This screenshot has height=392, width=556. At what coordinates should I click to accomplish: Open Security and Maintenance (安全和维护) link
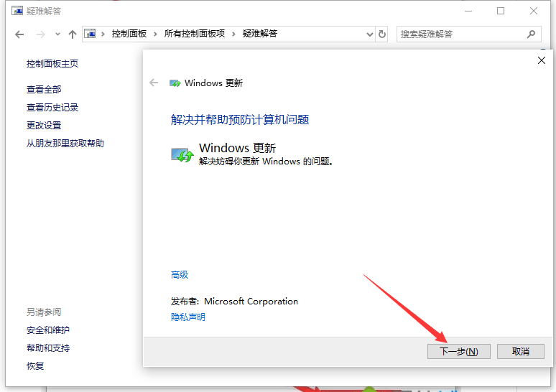click(x=48, y=330)
